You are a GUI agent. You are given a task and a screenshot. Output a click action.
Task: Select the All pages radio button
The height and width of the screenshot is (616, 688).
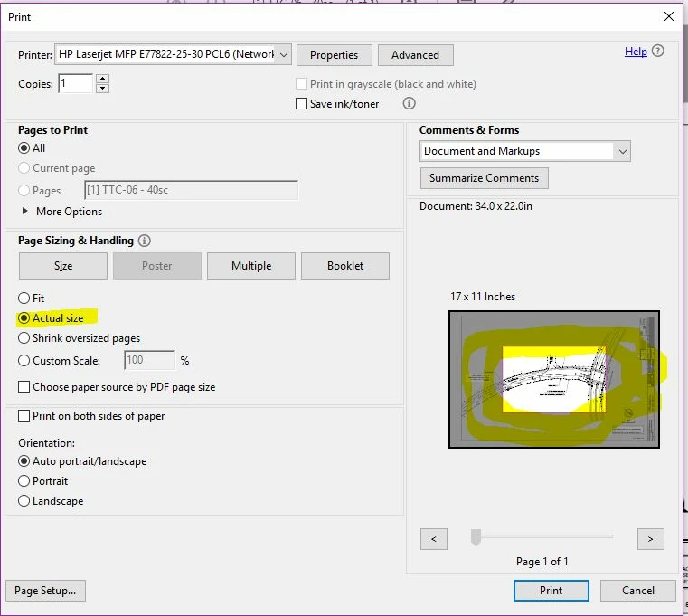click(24, 148)
